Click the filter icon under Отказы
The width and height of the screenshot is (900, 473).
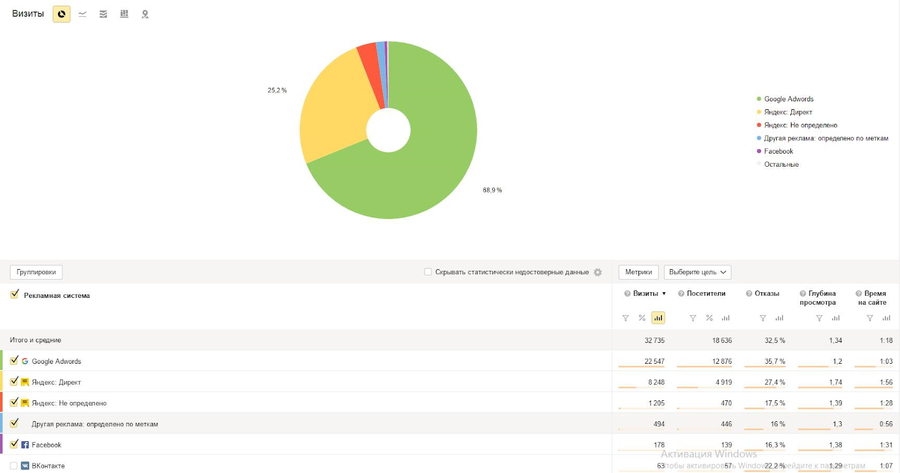coord(763,318)
